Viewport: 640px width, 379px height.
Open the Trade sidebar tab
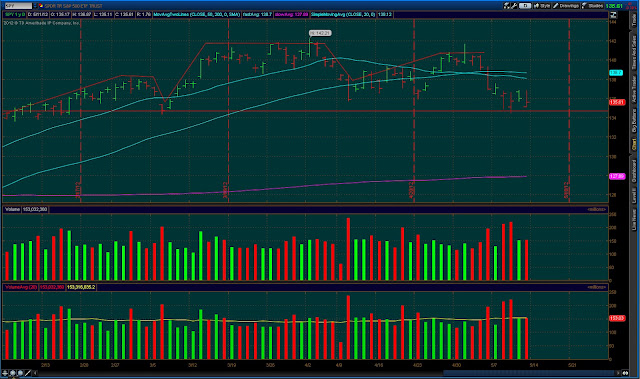(634, 20)
